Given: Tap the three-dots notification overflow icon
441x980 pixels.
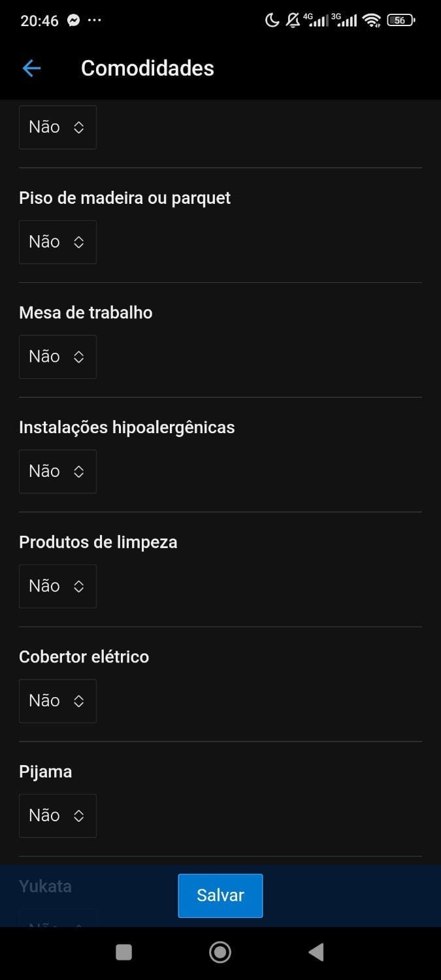Looking at the screenshot, I should tap(95, 20).
